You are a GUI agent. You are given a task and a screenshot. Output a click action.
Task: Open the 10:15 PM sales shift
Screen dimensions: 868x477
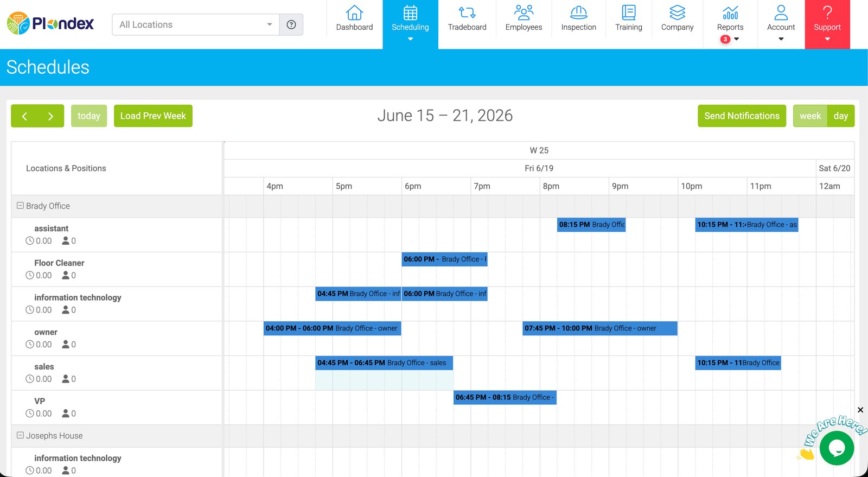tap(738, 363)
